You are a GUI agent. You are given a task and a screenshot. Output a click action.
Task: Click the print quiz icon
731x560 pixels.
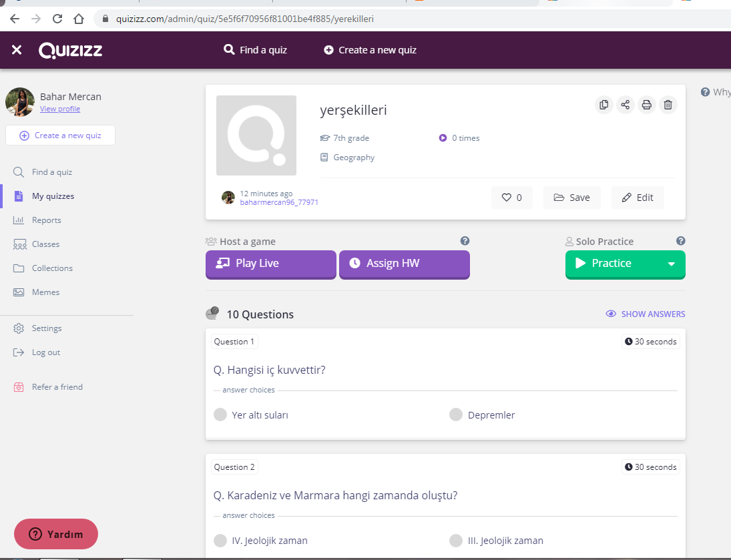point(646,105)
